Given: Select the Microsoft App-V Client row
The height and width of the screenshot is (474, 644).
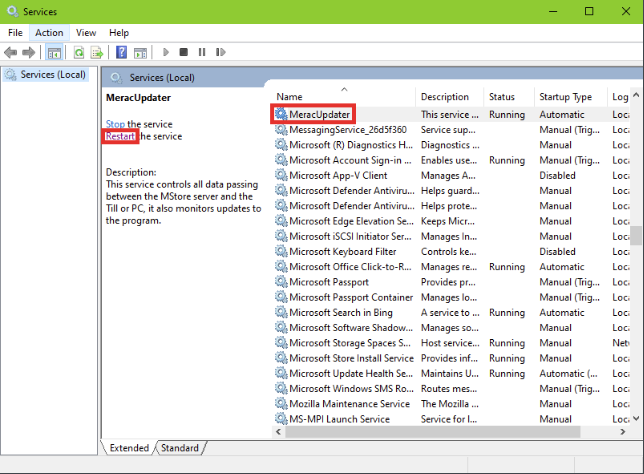Looking at the screenshot, I should click(451, 175).
